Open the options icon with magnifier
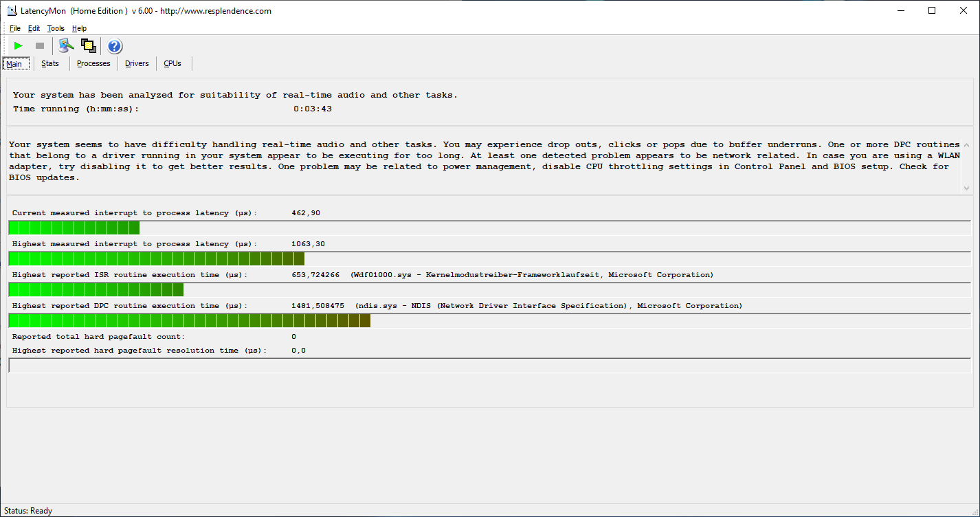Screen dimensions: 980x517 tap(66, 46)
